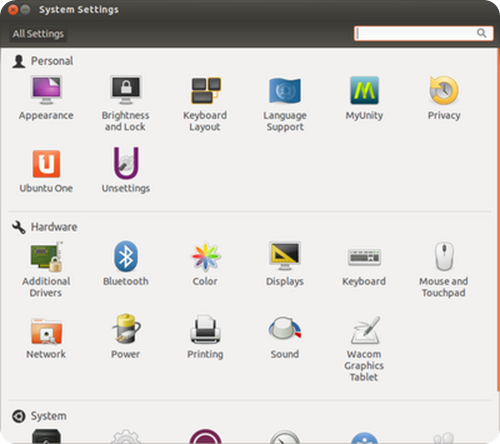Click the search magnifier icon
Image resolution: width=500 pixels, height=444 pixels.
click(x=481, y=33)
